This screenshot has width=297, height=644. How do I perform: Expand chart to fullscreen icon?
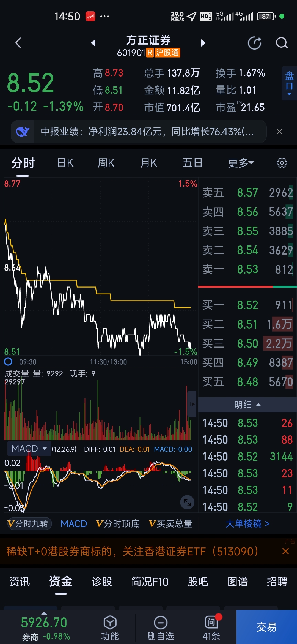point(187,503)
